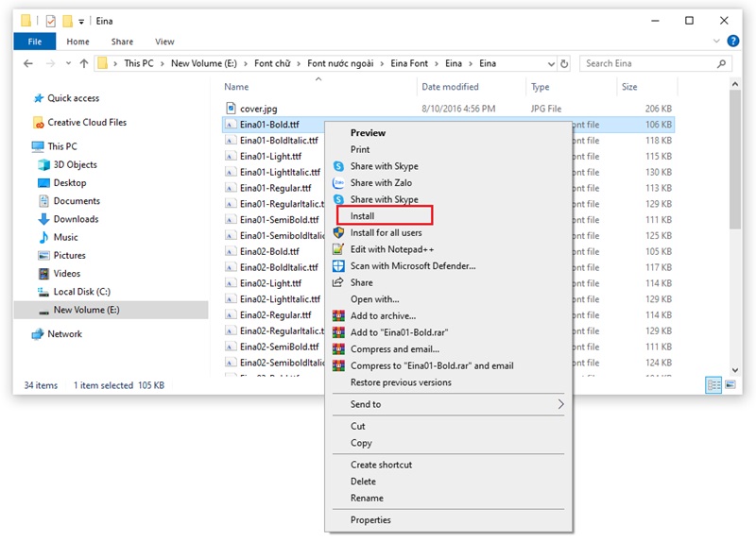Click the Back navigation arrow
756x542 pixels.
tap(28, 63)
